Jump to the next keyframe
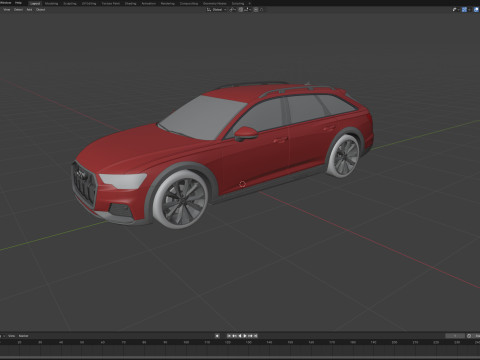The height and width of the screenshot is (360, 480). pos(250,336)
